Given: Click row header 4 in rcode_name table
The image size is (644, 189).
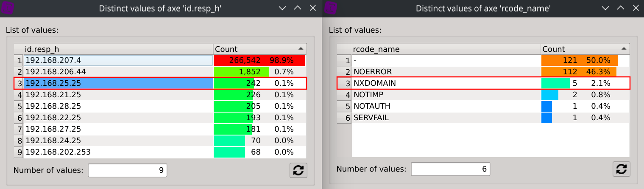Looking at the screenshot, I should pos(344,95).
